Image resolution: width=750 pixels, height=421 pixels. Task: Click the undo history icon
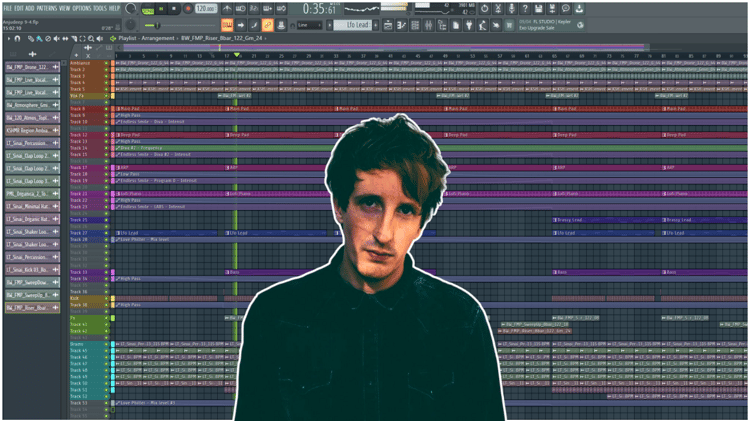[x=485, y=9]
